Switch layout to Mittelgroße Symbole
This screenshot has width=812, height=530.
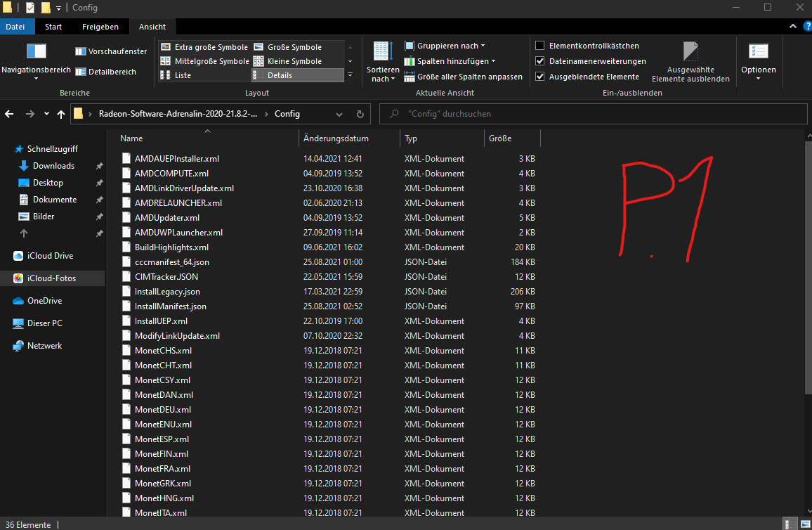(x=205, y=61)
